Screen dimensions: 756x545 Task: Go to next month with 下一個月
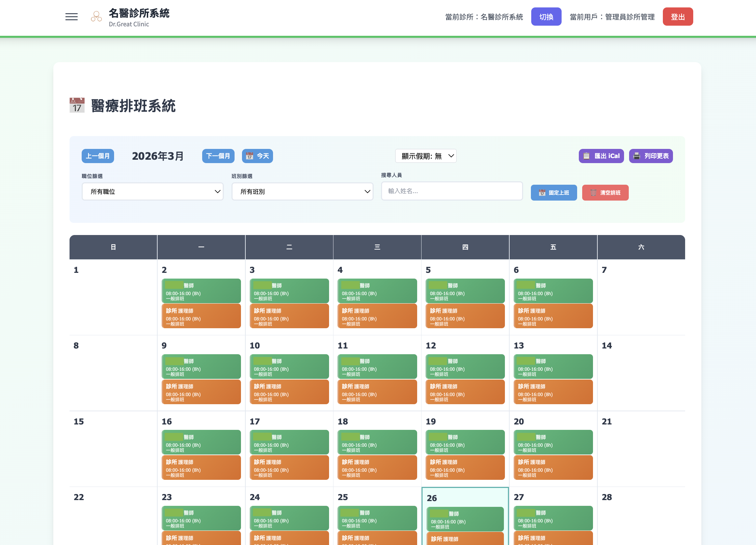coord(218,156)
